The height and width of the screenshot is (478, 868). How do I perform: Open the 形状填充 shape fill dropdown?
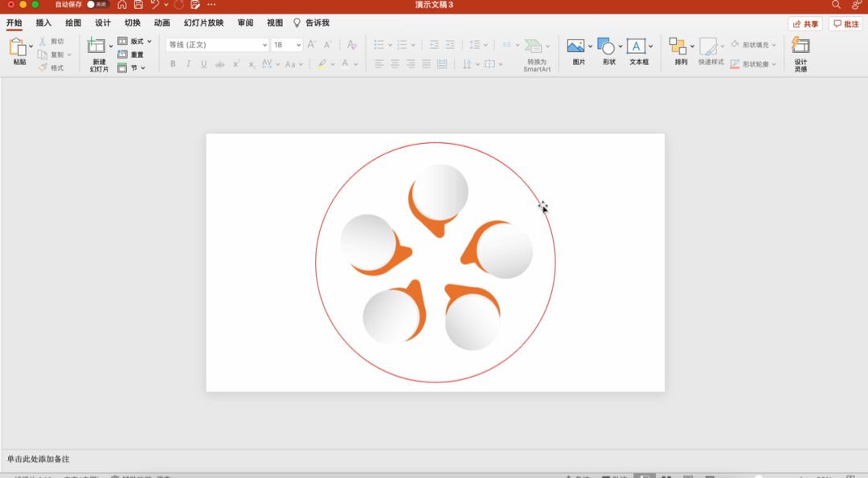(x=753, y=44)
